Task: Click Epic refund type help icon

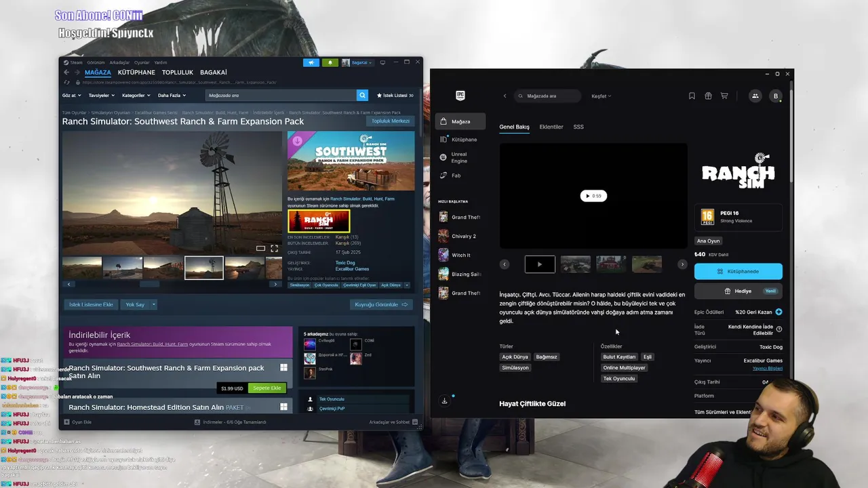Action: [778, 329]
